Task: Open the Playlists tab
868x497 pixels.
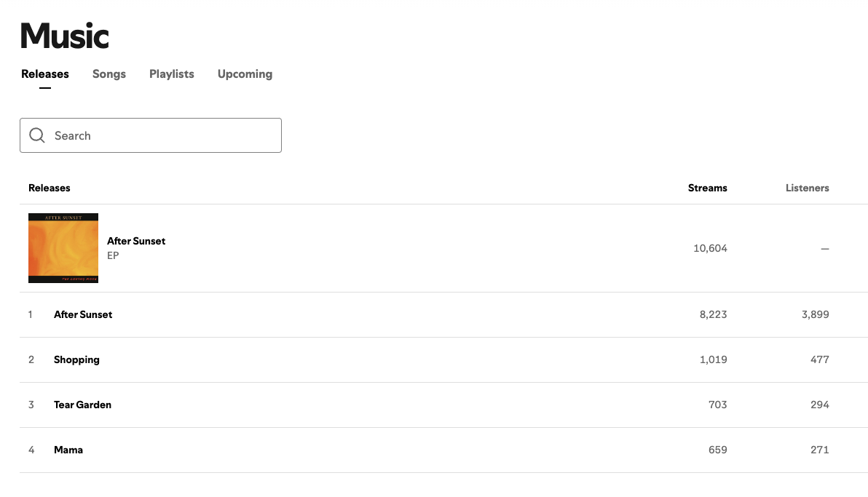Action: click(172, 74)
